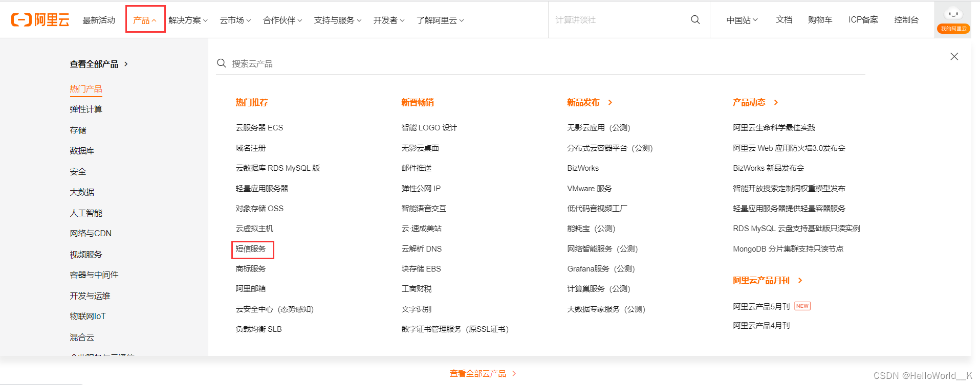Open 智能 LOGO 设计 product

429,128
